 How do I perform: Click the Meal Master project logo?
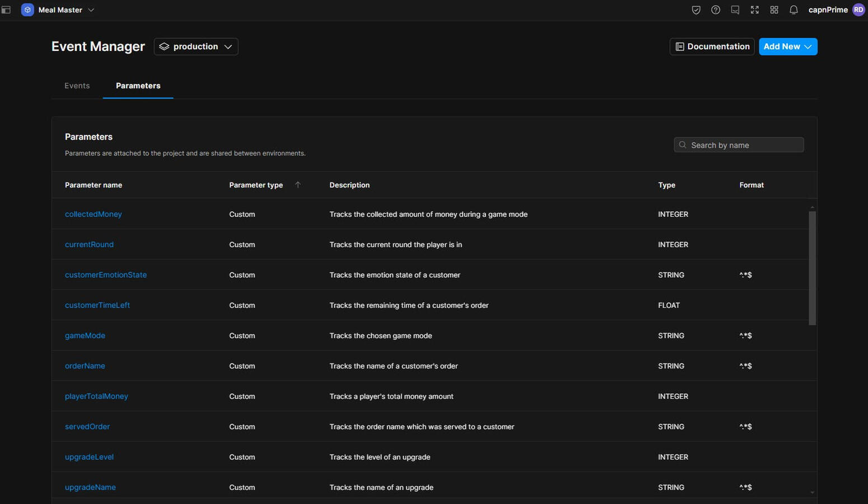tap(27, 10)
